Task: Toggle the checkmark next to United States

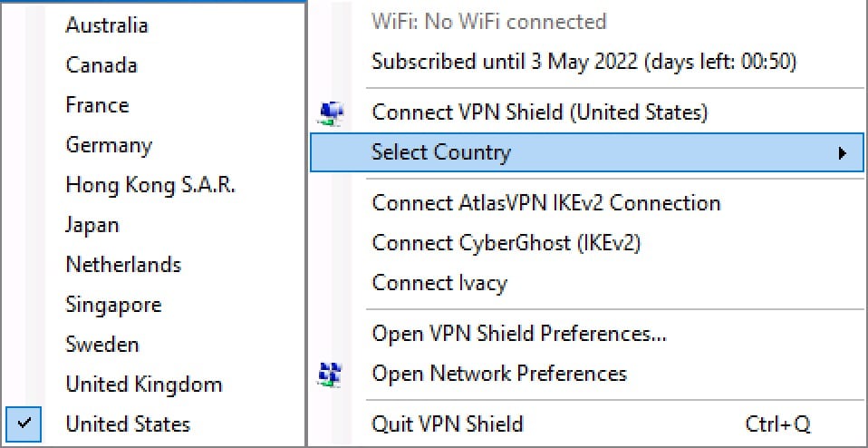Action: 24,424
